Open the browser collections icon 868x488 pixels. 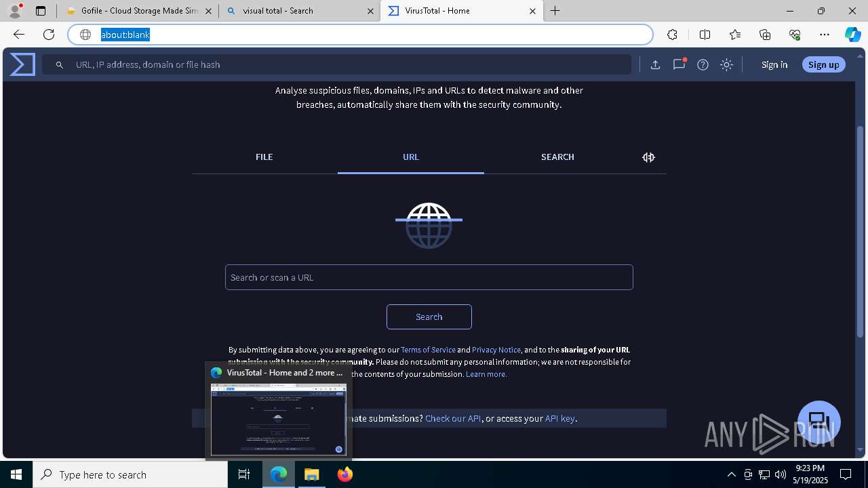click(765, 35)
